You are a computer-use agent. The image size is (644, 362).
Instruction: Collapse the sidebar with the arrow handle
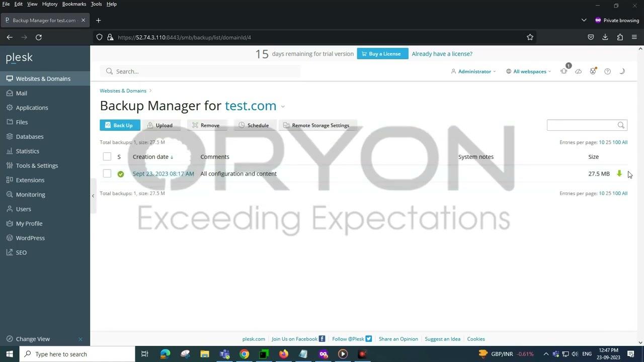(93, 196)
